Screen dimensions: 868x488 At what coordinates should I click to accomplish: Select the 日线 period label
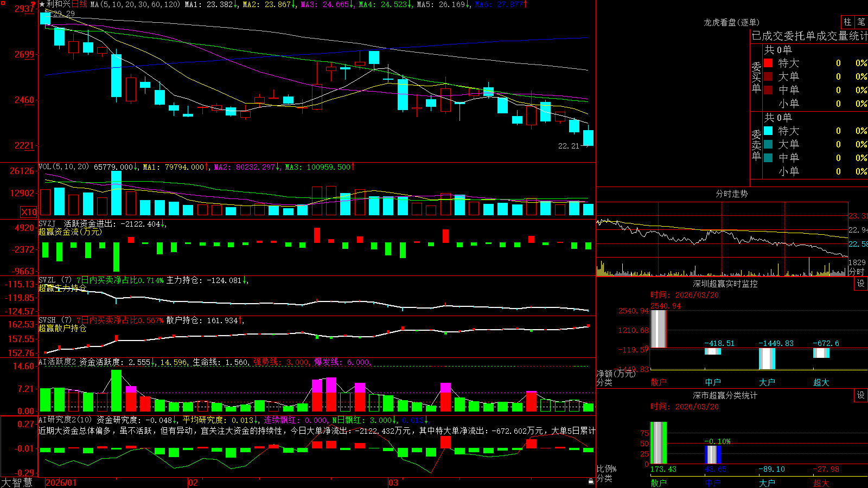pyautogui.click(x=79, y=4)
